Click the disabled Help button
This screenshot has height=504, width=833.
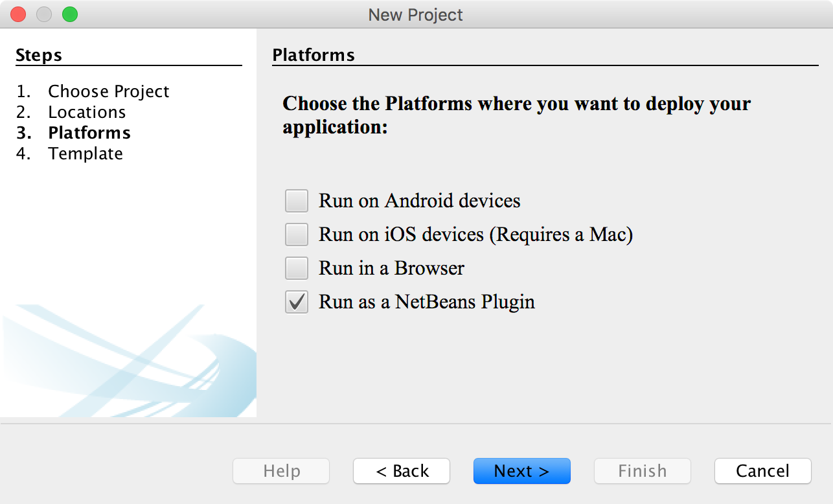(281, 471)
